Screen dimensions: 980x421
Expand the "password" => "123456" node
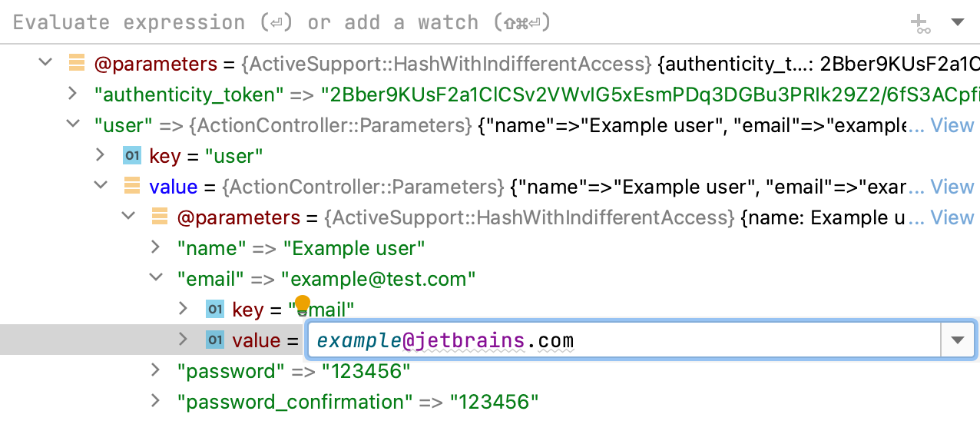pos(155,370)
